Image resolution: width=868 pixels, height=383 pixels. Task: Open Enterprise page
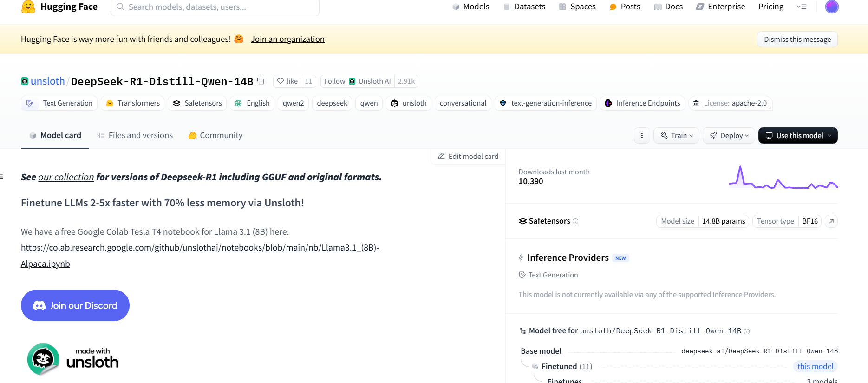click(x=720, y=7)
